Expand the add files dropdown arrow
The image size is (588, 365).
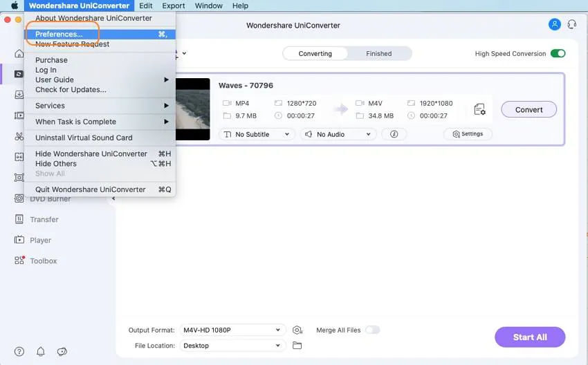tap(184, 54)
